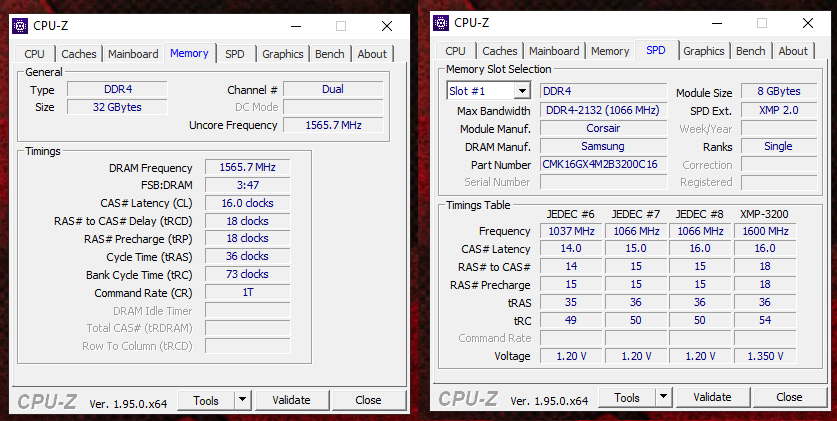Click JEDEC #6 tRAS value 35
837x421 pixels.
click(x=571, y=302)
